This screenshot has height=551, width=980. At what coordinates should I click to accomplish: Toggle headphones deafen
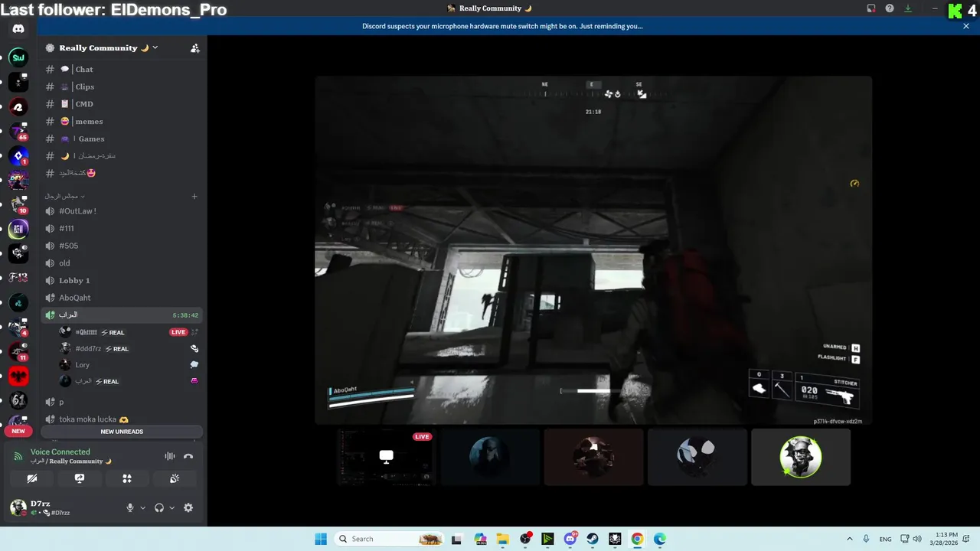point(159,507)
